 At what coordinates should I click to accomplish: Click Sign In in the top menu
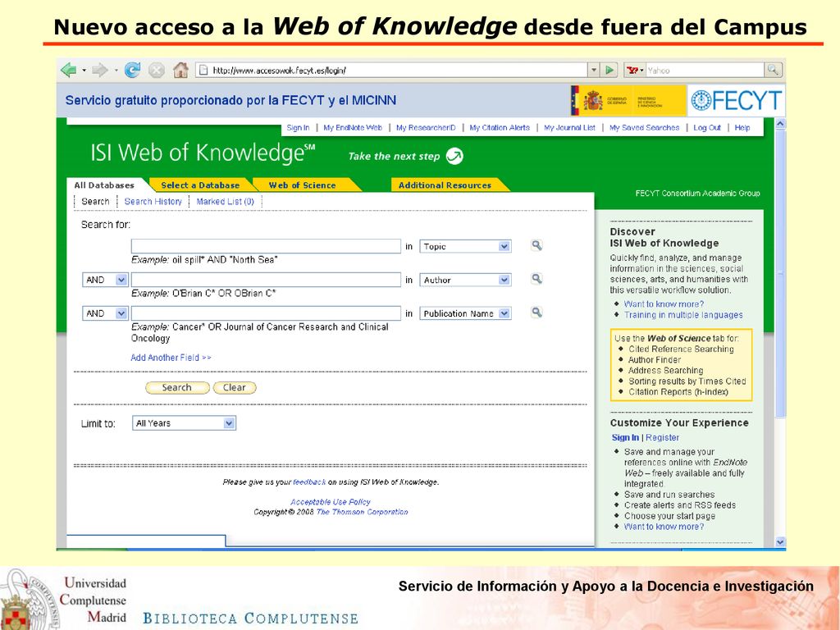point(298,127)
